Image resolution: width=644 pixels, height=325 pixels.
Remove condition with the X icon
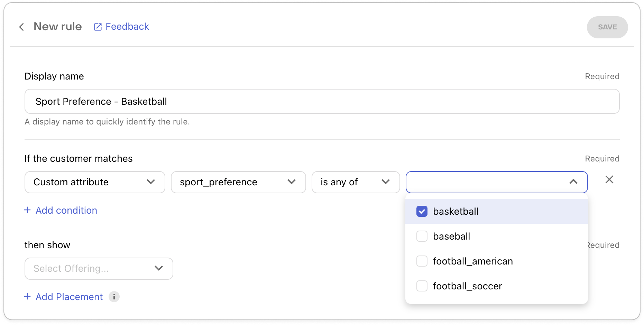point(609,179)
